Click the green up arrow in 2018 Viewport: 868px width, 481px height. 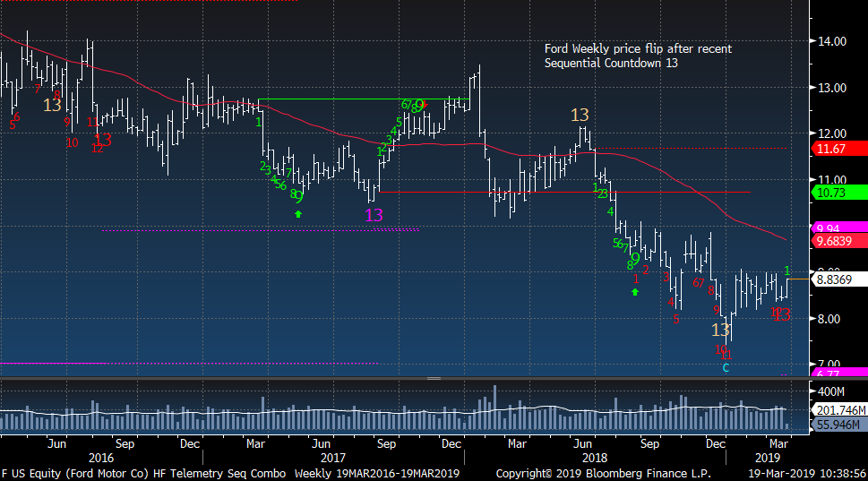pos(635,292)
